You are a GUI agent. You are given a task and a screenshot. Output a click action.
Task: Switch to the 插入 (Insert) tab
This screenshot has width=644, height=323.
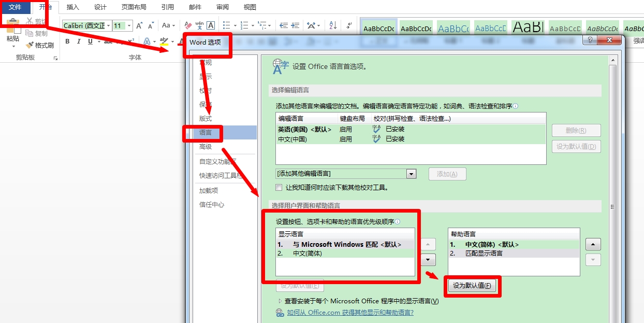point(73,7)
